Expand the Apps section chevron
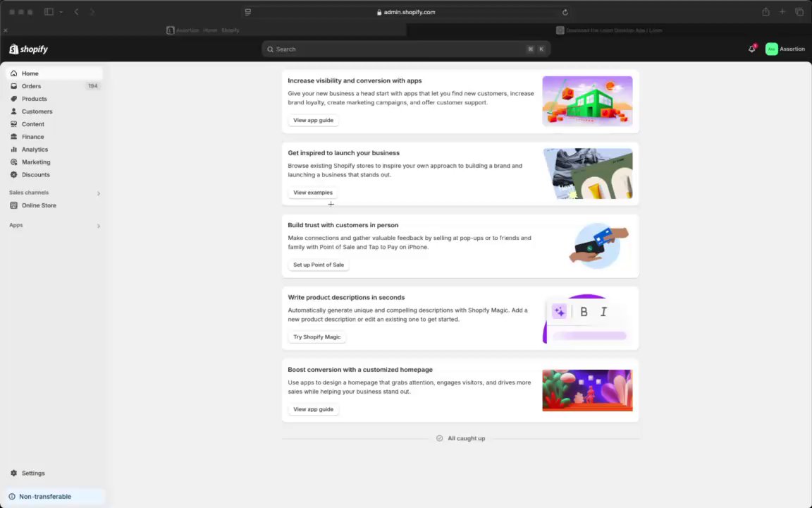Image resolution: width=812 pixels, height=508 pixels. tap(99, 226)
